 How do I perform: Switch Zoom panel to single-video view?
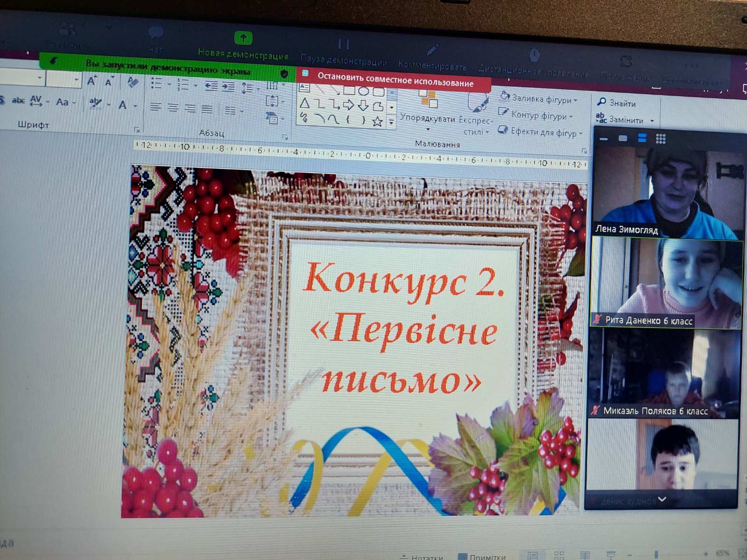(623, 138)
